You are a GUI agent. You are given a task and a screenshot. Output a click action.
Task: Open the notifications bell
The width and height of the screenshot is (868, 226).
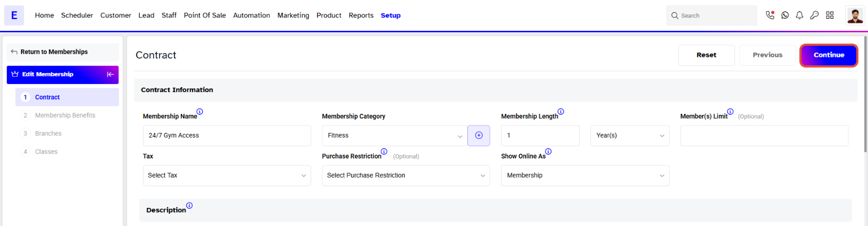coord(799,15)
